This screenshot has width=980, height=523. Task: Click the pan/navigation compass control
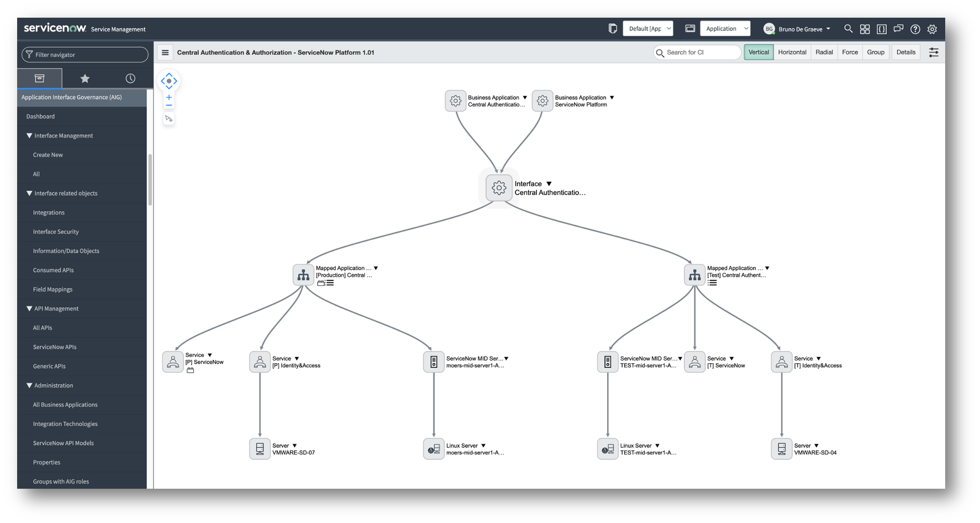[x=168, y=81]
